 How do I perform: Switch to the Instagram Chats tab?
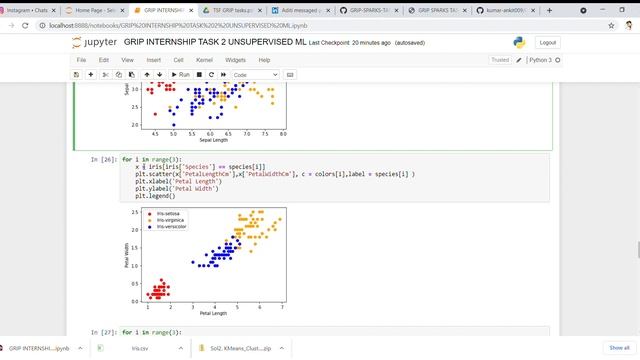27,10
